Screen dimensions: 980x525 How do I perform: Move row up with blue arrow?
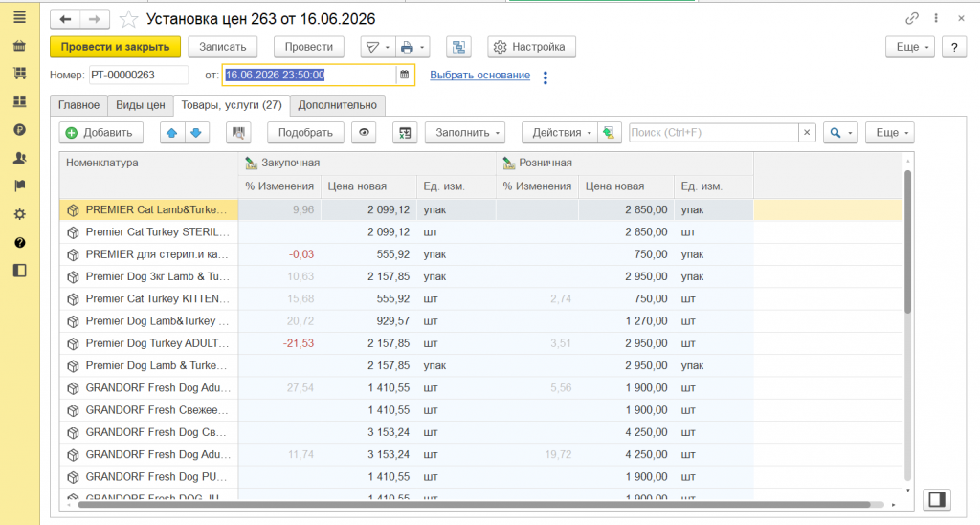pyautogui.click(x=172, y=132)
